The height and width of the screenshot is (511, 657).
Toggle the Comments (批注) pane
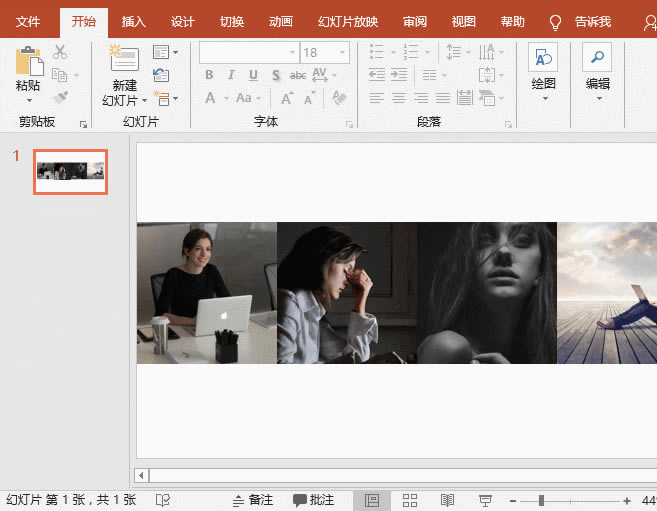click(x=313, y=500)
